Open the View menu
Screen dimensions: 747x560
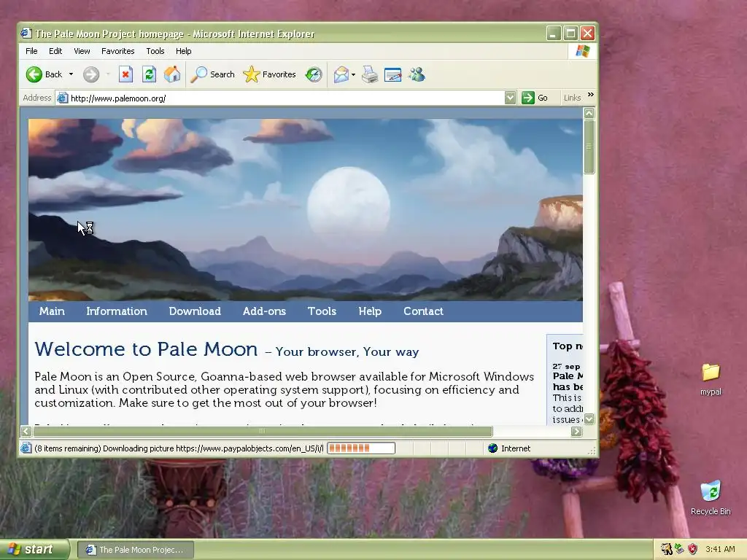(x=82, y=51)
